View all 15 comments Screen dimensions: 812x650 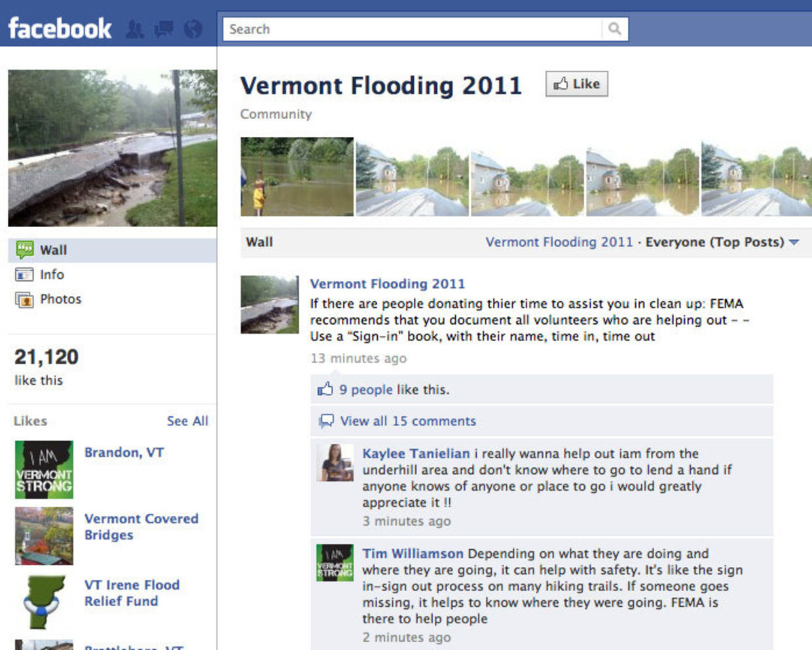tap(408, 421)
